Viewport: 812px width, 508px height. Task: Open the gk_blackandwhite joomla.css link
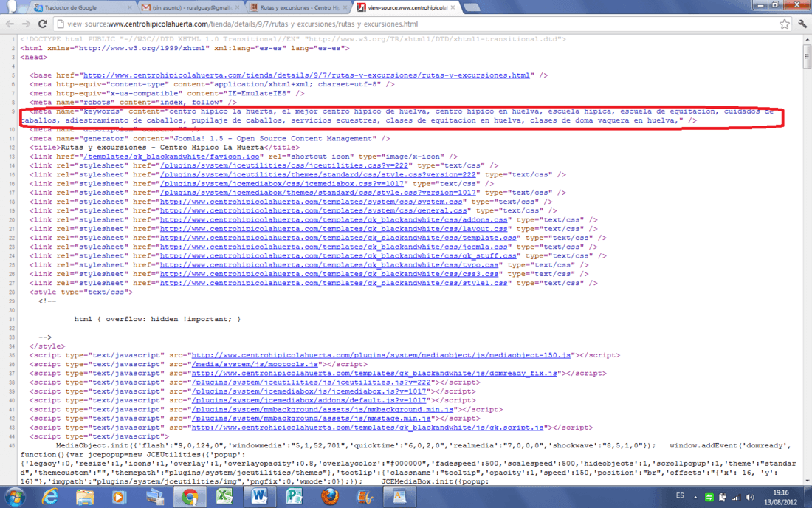point(334,247)
